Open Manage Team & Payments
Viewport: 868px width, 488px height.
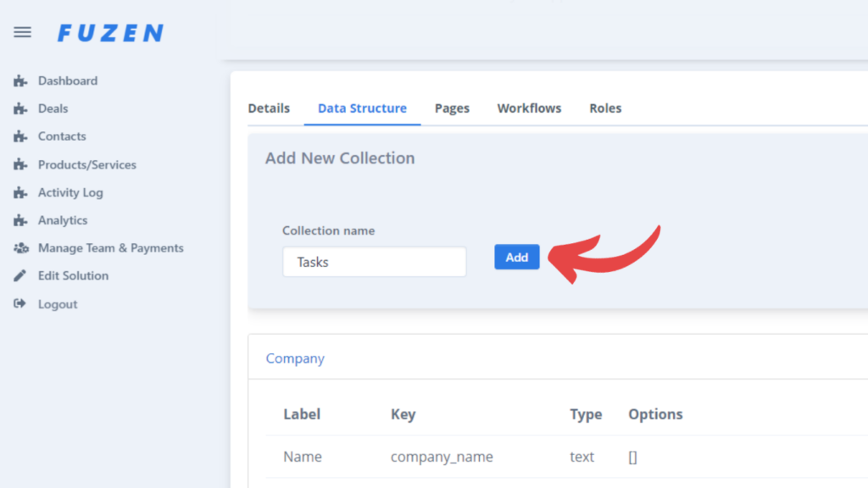pyautogui.click(x=111, y=248)
